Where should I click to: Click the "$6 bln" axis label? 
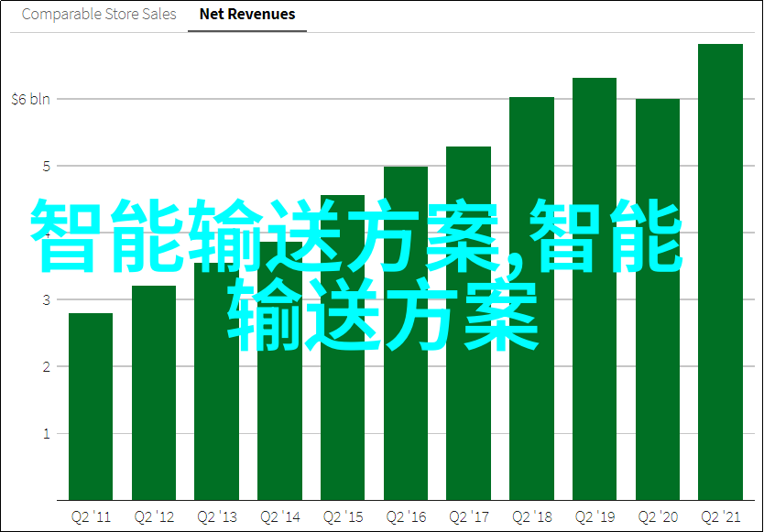click(31, 100)
